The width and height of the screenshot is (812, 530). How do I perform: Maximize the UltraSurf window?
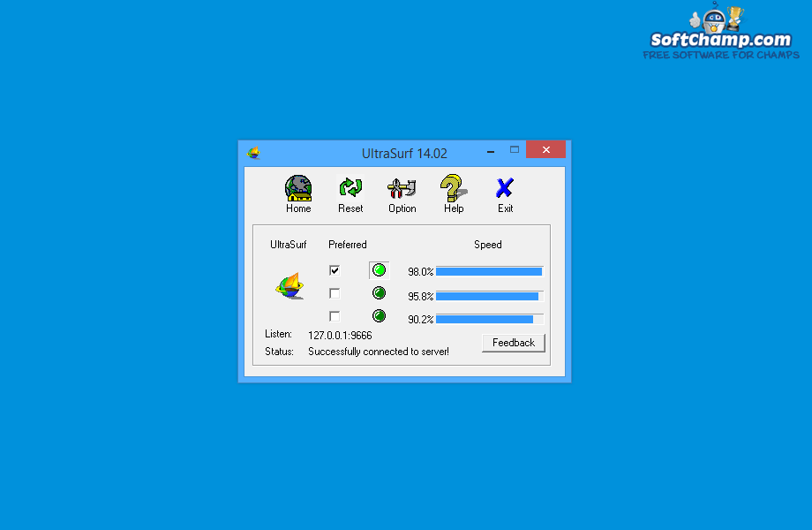pos(515,150)
